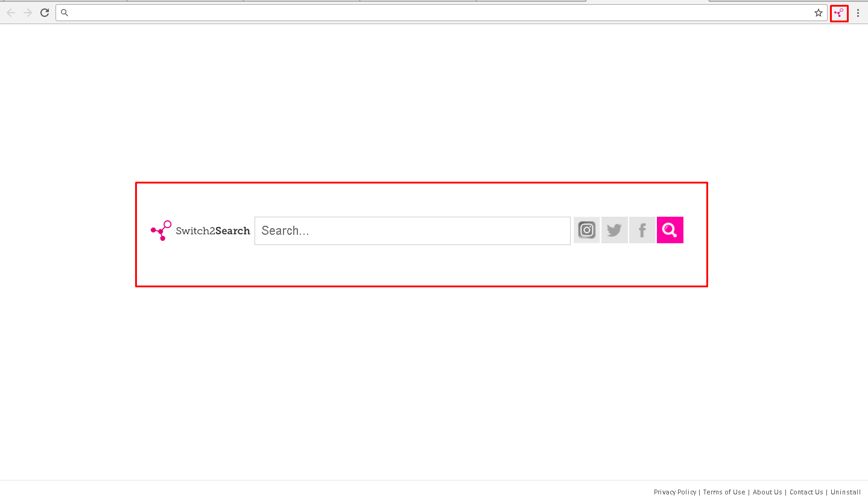
Task: Open the Twitter shortcut icon
Action: [615, 230]
